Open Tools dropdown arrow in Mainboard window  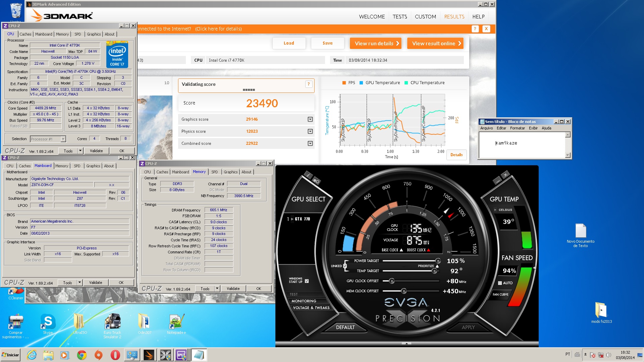[x=79, y=283]
